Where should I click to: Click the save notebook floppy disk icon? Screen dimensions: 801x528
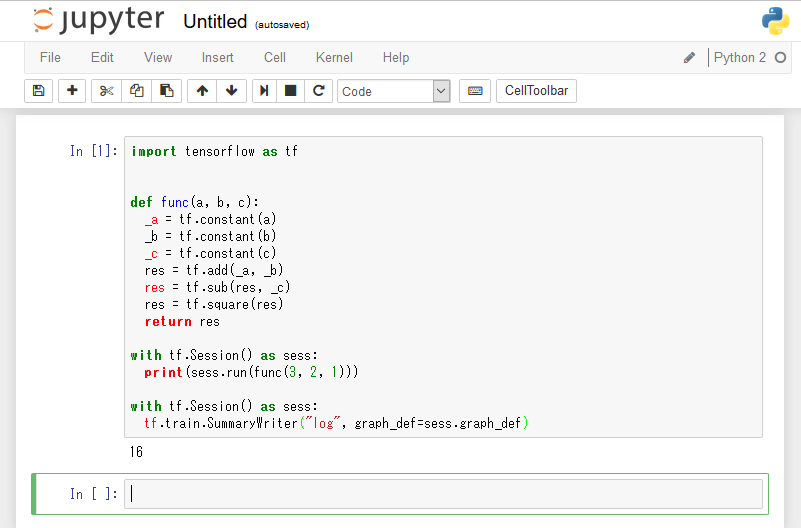point(38,91)
